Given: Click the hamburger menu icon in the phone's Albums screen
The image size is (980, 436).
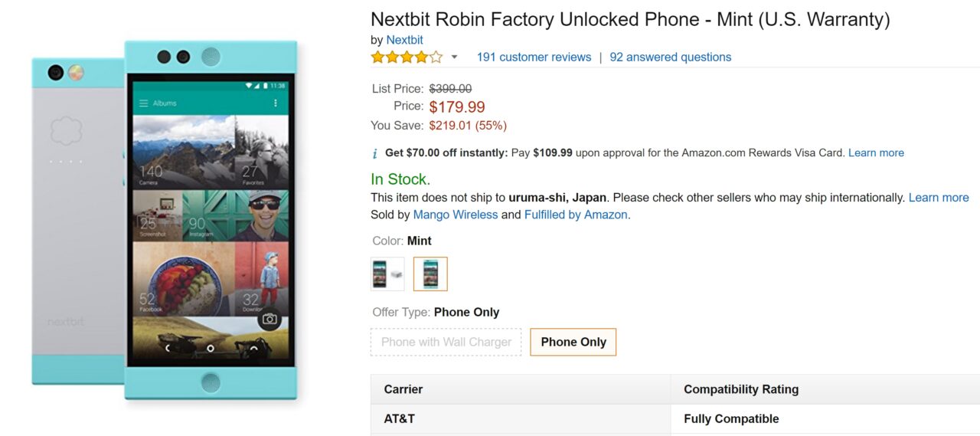Looking at the screenshot, I should point(143,103).
